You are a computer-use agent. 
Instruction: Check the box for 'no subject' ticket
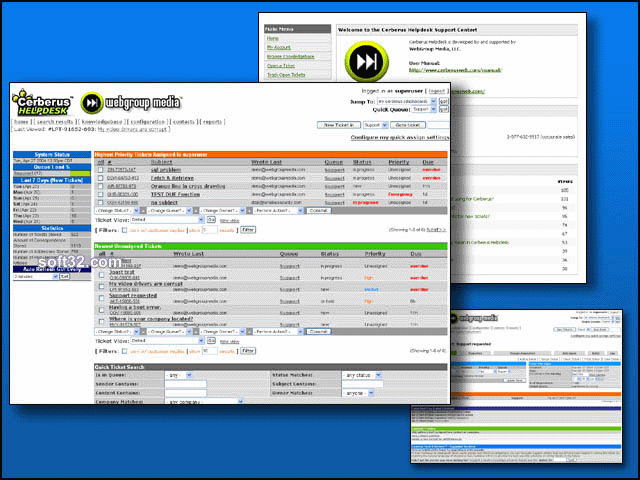tap(100, 202)
